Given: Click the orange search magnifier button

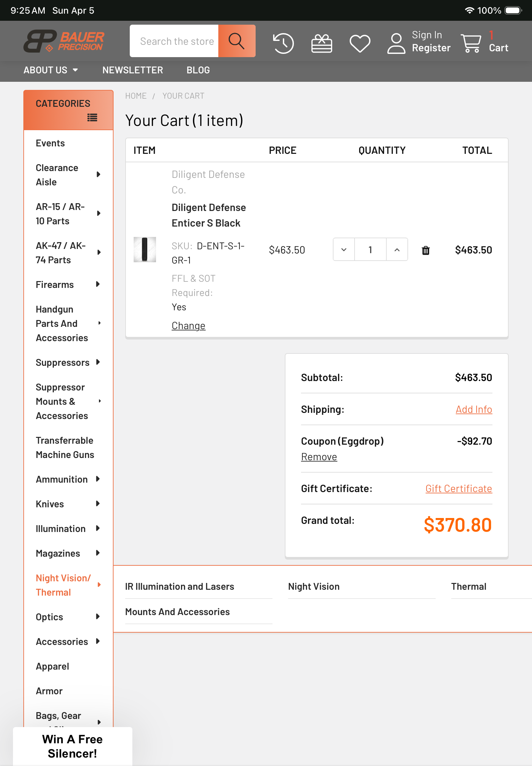Looking at the screenshot, I should (237, 41).
